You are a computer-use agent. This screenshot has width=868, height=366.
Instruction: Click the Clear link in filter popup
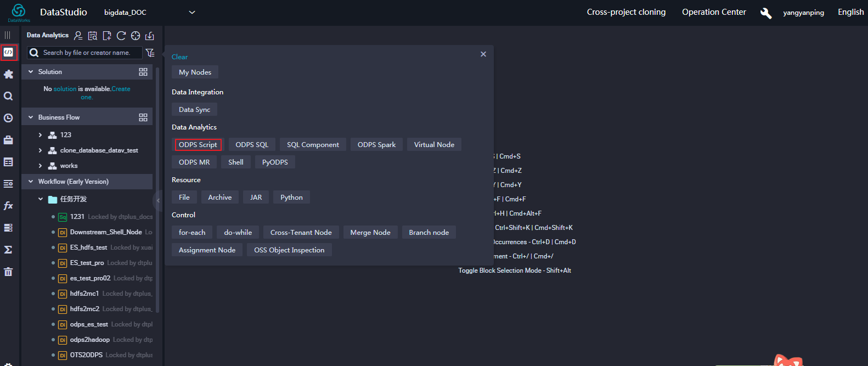(179, 57)
